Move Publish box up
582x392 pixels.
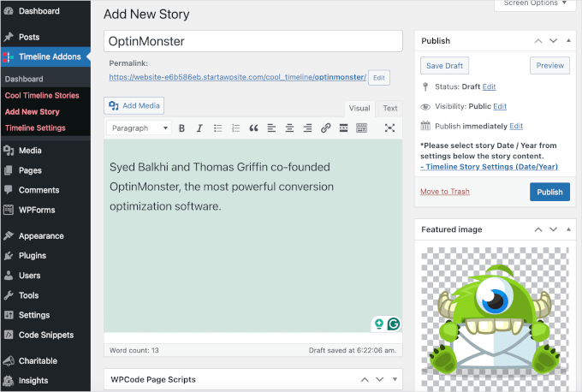tap(538, 41)
